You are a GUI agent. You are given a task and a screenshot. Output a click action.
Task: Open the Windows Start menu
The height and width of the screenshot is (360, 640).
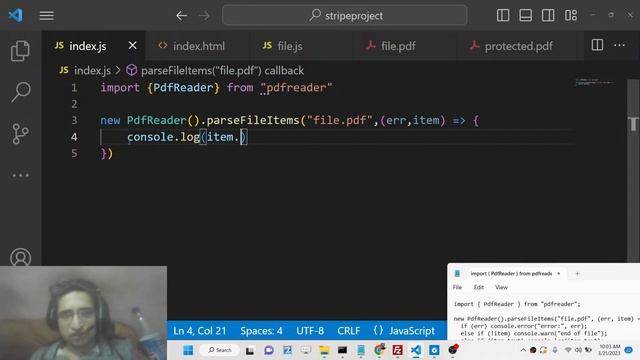(188, 350)
